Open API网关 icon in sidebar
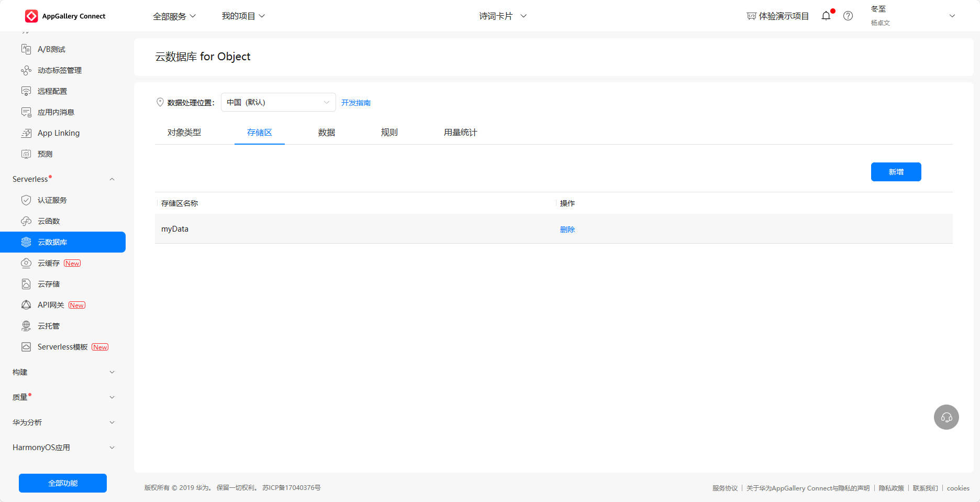The image size is (980, 502). pos(26,305)
